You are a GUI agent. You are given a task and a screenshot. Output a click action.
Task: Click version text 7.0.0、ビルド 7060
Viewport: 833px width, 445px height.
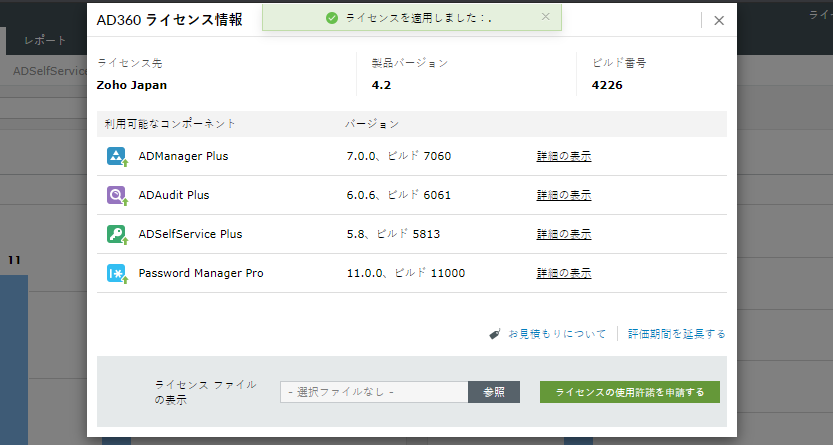[398, 156]
